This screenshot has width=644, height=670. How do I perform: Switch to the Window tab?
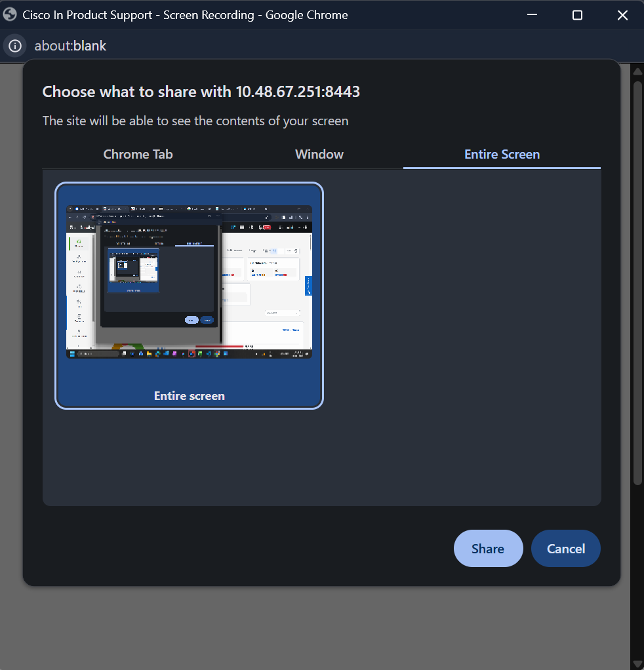click(319, 154)
